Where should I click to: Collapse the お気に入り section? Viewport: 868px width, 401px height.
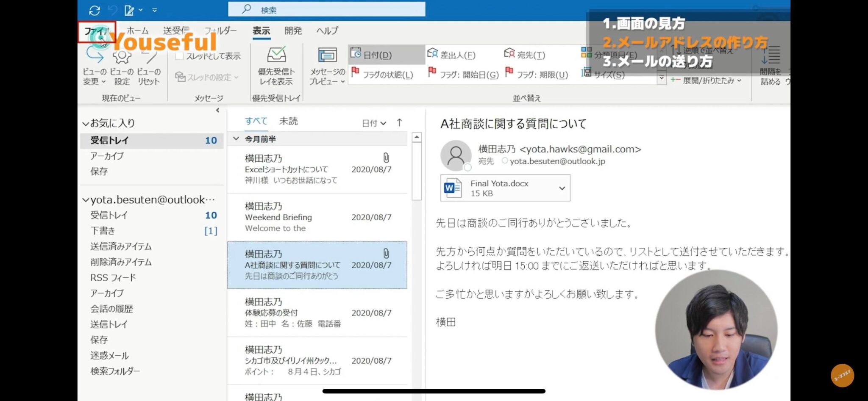(86, 124)
